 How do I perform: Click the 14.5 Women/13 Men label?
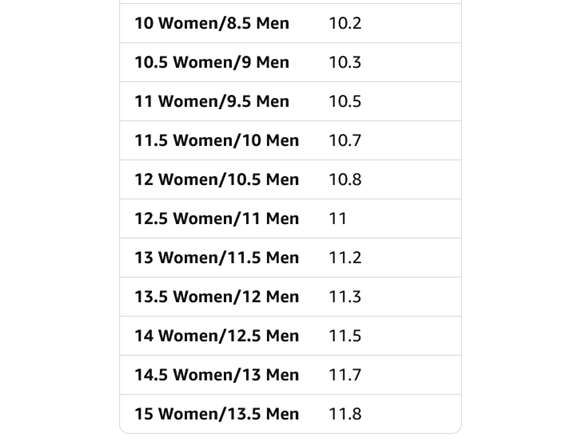point(217,375)
